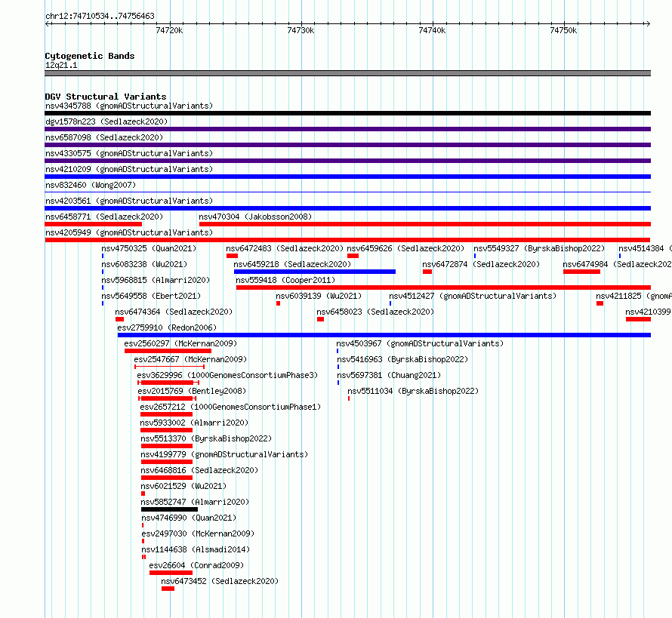
Task: Click the 74730k ruler tick label
Action: [301, 30]
